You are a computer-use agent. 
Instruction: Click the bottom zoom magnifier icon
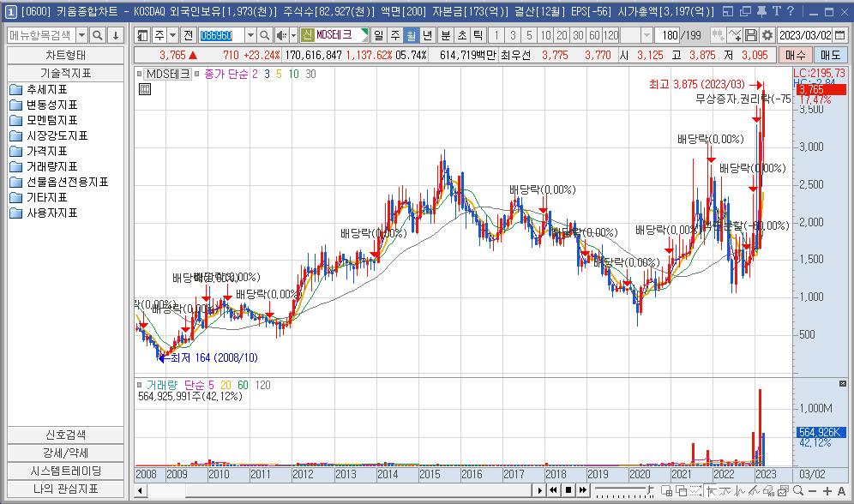click(798, 491)
